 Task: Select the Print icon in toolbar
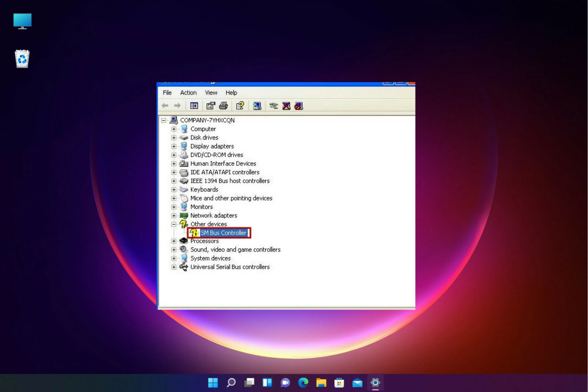click(x=224, y=106)
